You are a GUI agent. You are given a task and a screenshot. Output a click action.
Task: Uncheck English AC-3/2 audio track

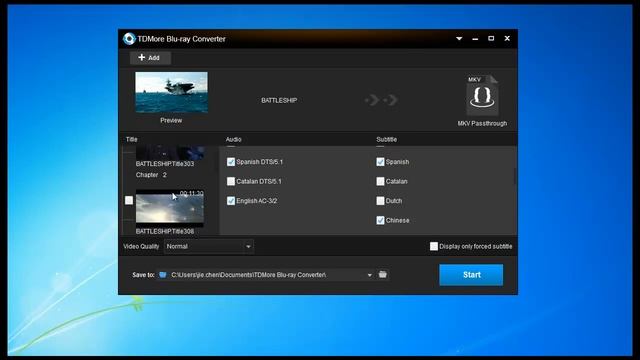coord(231,201)
